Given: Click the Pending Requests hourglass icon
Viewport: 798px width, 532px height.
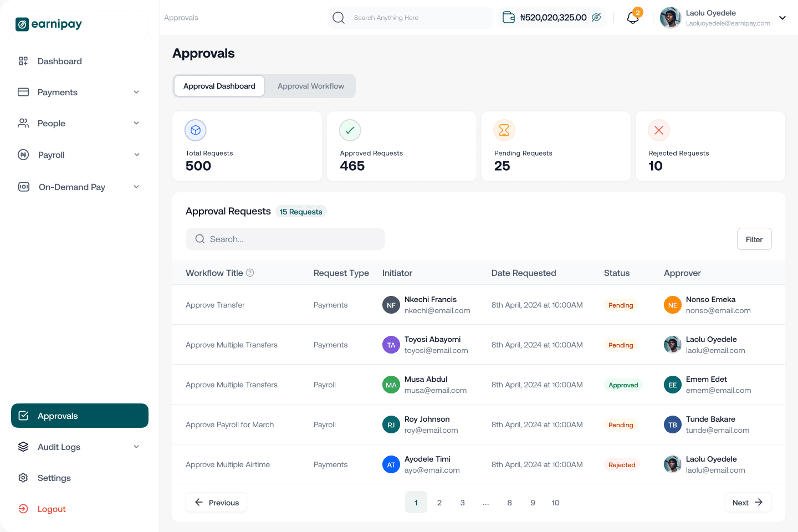Looking at the screenshot, I should tap(504, 130).
